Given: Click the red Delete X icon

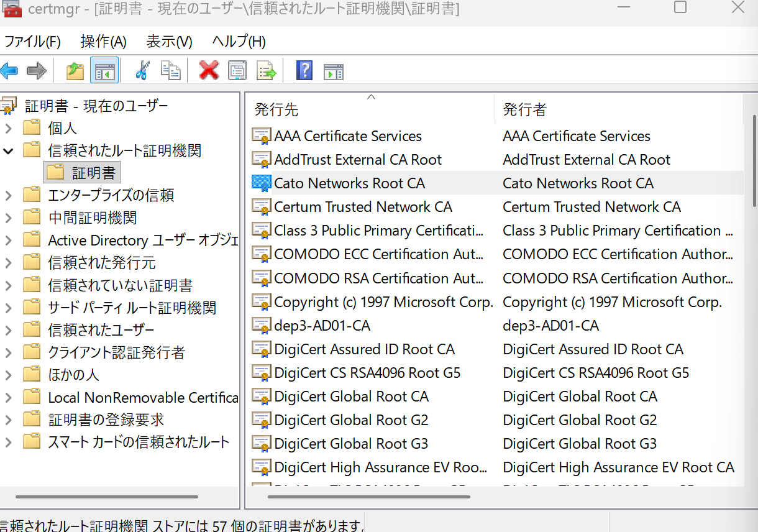Looking at the screenshot, I should click(209, 70).
